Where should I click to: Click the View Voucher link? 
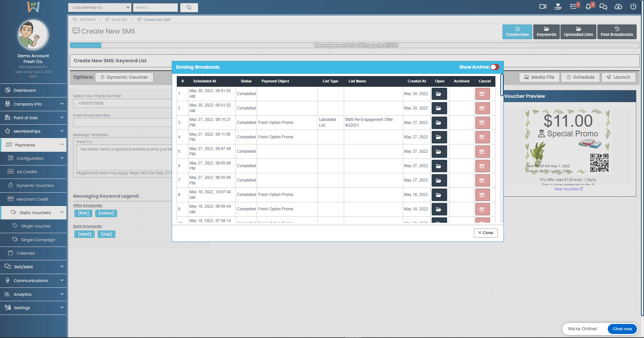[x=568, y=189]
